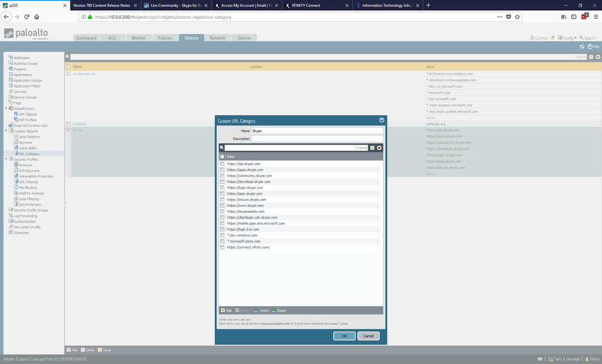Open Help in the top right
This screenshot has height=364, width=602.
594,46
